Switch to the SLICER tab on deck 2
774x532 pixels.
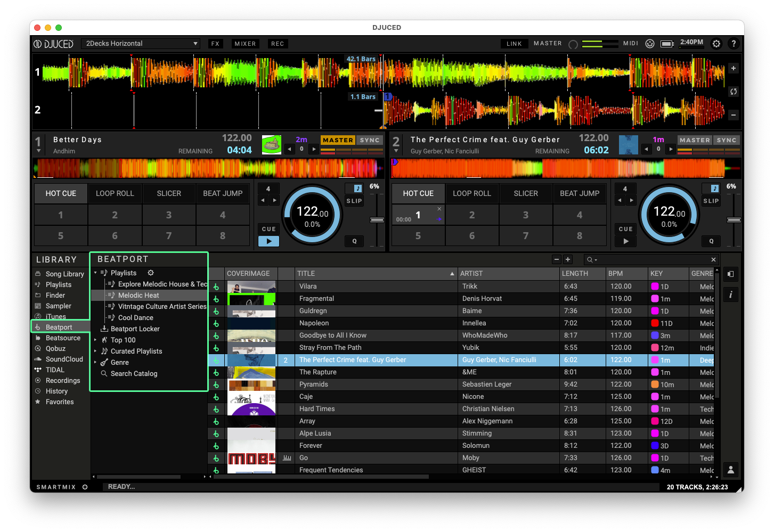pyautogui.click(x=526, y=193)
